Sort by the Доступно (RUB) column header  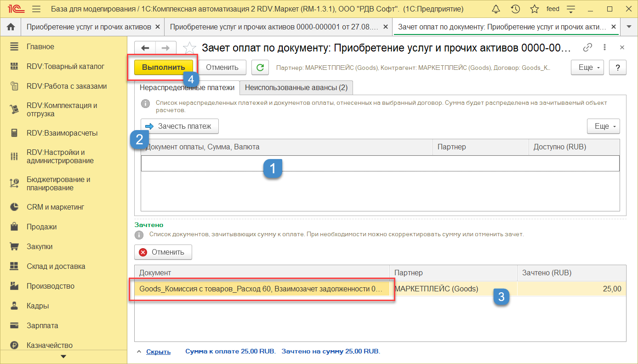[x=574, y=147]
